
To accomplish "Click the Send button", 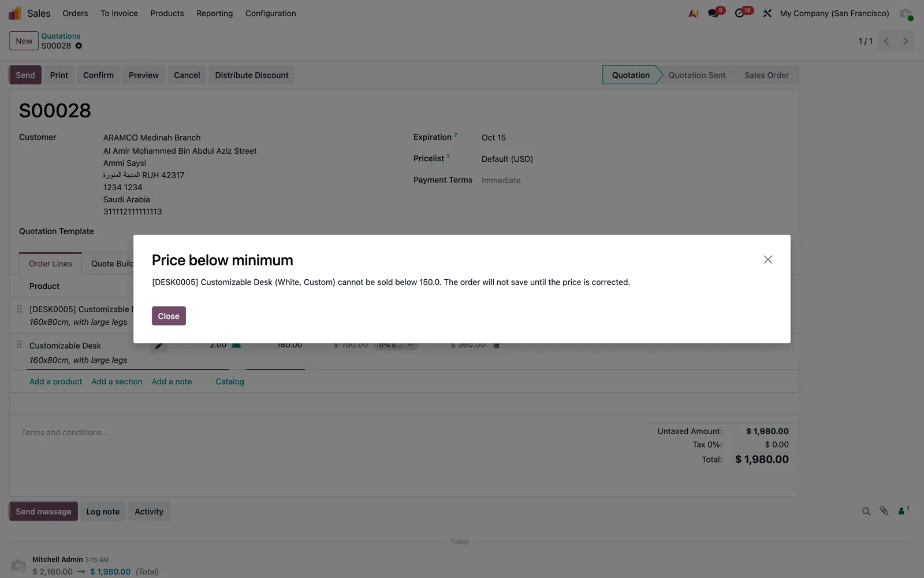I will pos(25,75).
